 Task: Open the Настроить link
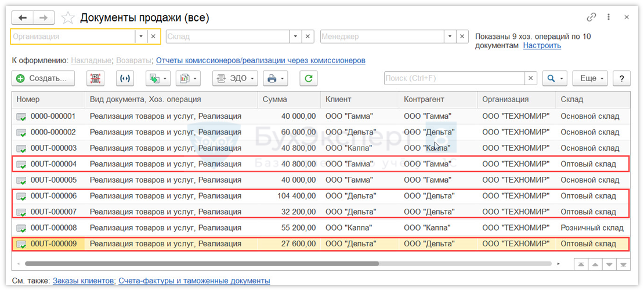[542, 45]
